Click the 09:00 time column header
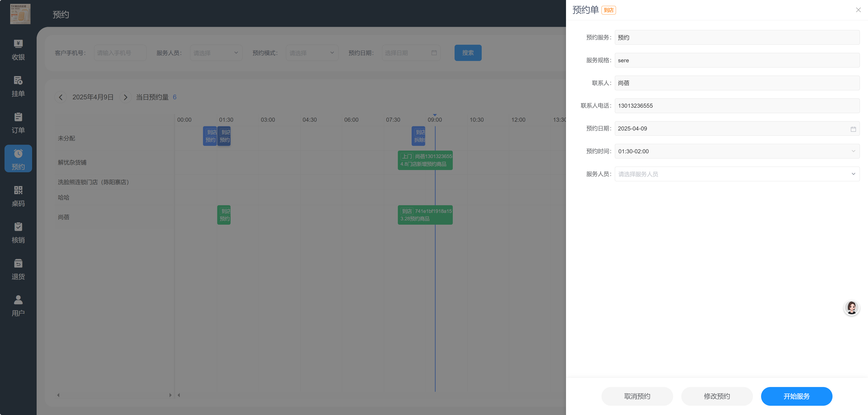 tap(435, 120)
